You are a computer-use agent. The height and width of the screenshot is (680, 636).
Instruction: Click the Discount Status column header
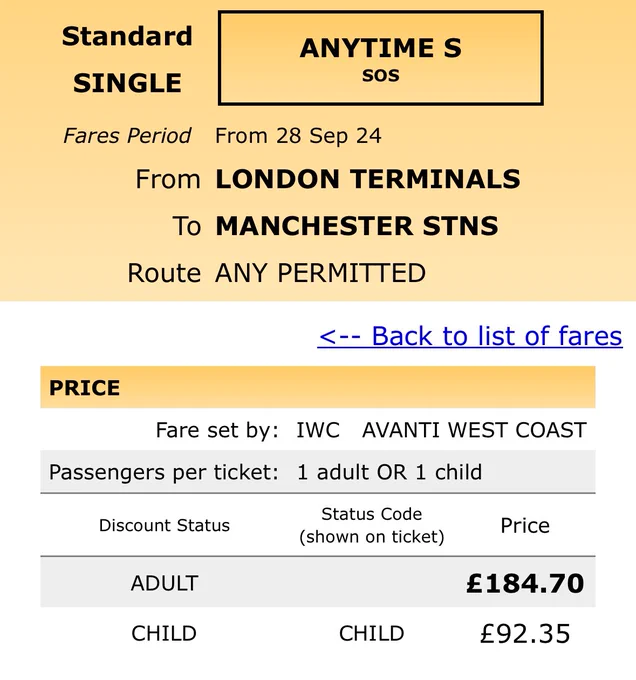coord(164,525)
